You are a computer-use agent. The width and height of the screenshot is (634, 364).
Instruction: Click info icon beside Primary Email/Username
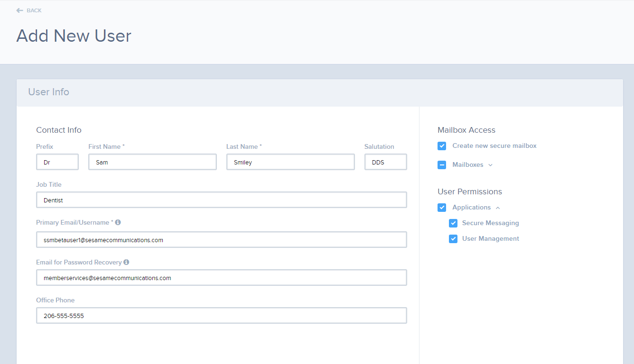pyautogui.click(x=118, y=222)
